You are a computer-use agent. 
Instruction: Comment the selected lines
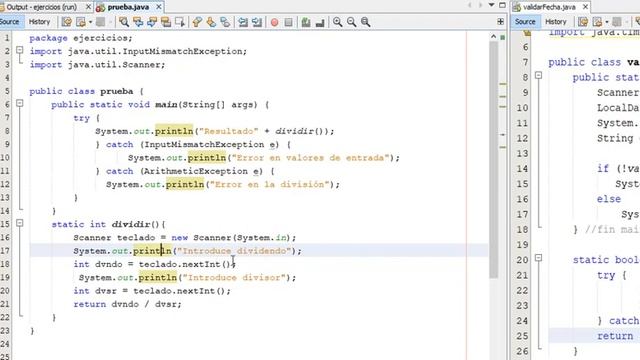306,22
